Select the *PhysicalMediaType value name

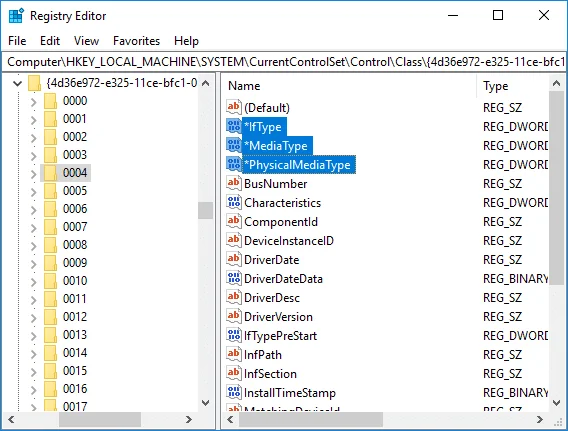[298, 165]
